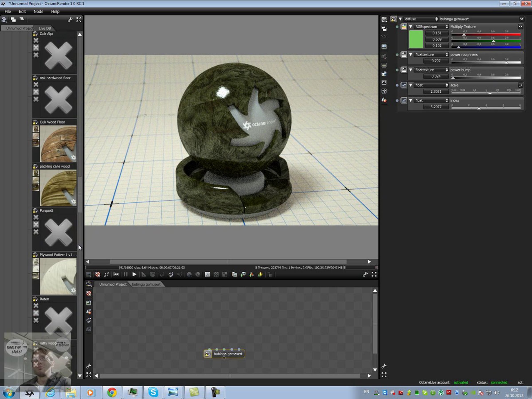Click the material ball icon beside diffuse
Viewport: 532px width, 399px height.
tap(393, 19)
